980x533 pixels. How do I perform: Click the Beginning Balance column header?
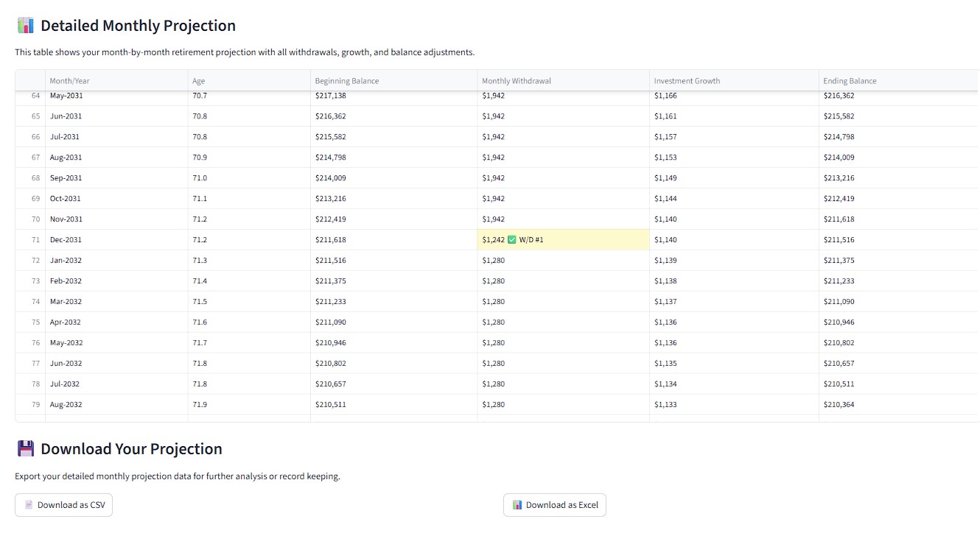pos(346,81)
